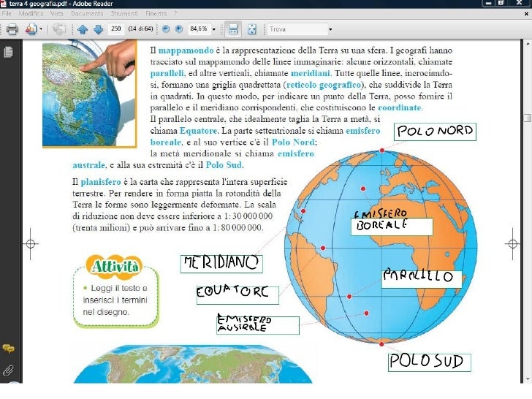This screenshot has width=532, height=399.
Task: Open the Documento menu
Action: pyautogui.click(x=87, y=14)
